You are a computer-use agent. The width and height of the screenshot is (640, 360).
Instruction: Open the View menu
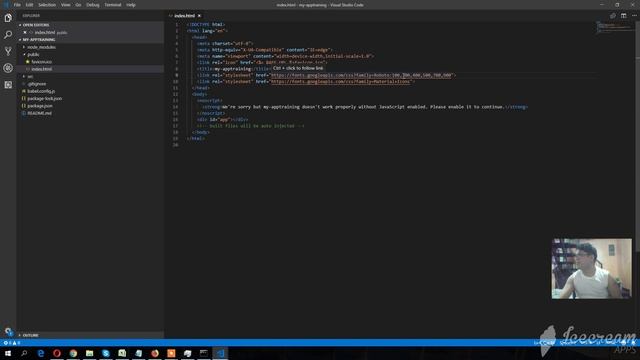point(66,5)
